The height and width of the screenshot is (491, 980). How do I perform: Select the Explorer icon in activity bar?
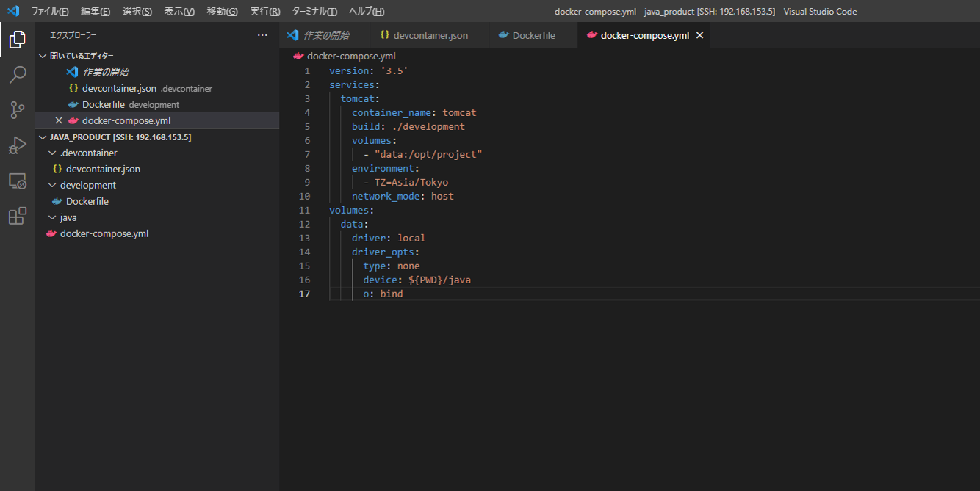[16, 40]
